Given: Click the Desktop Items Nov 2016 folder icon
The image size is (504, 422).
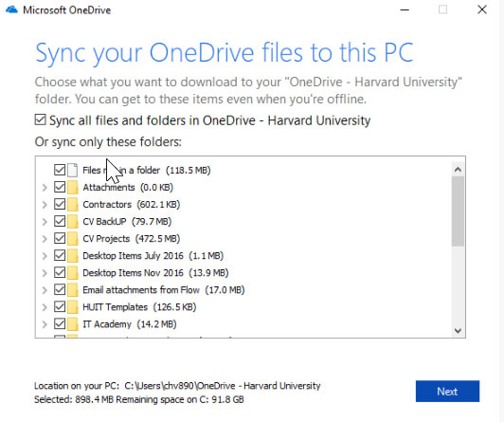Looking at the screenshot, I should coord(73,273).
